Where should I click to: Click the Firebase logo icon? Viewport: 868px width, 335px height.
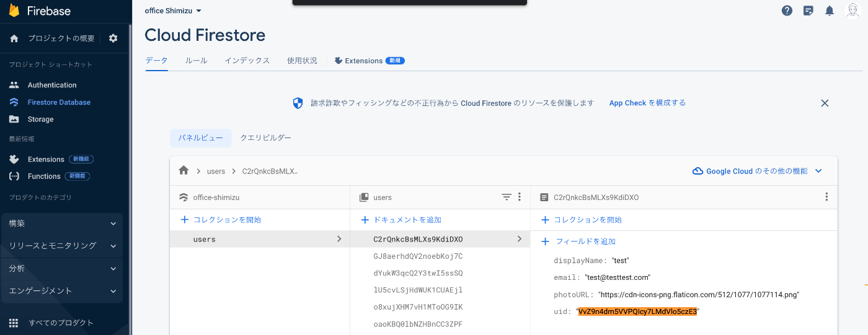click(x=14, y=11)
